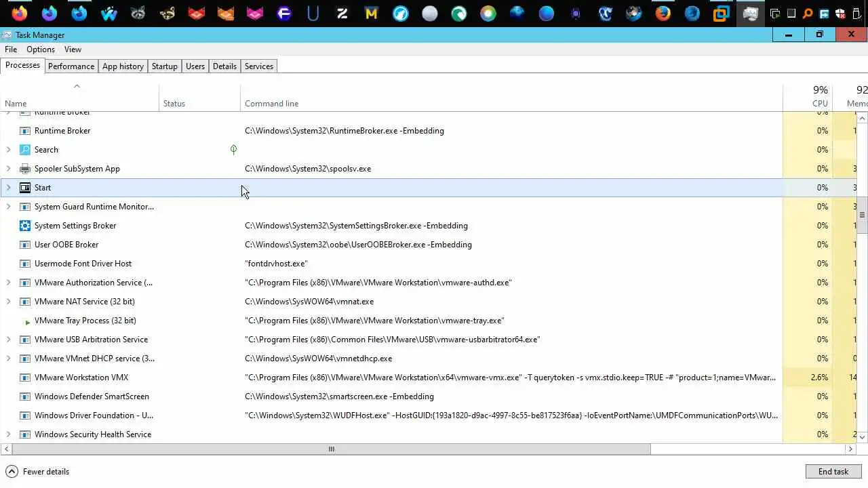Switch to the Startup tab
Image resolution: width=868 pixels, height=488 pixels.
pyautogui.click(x=165, y=66)
